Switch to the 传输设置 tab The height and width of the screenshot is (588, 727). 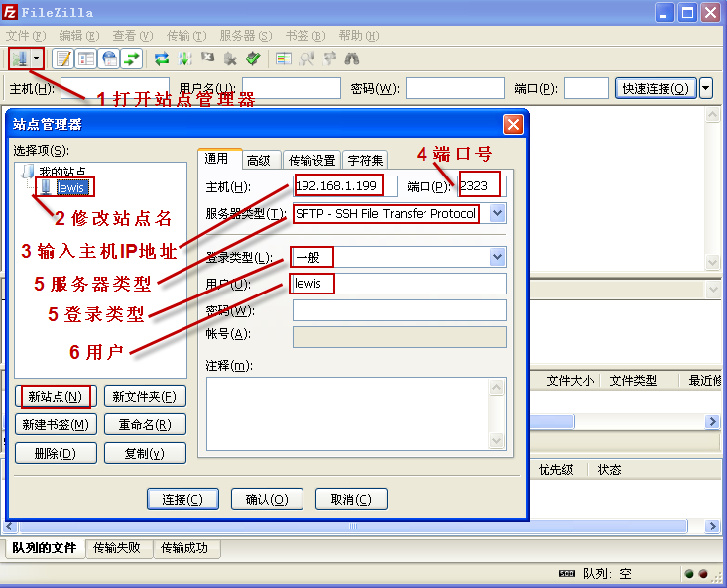click(311, 161)
